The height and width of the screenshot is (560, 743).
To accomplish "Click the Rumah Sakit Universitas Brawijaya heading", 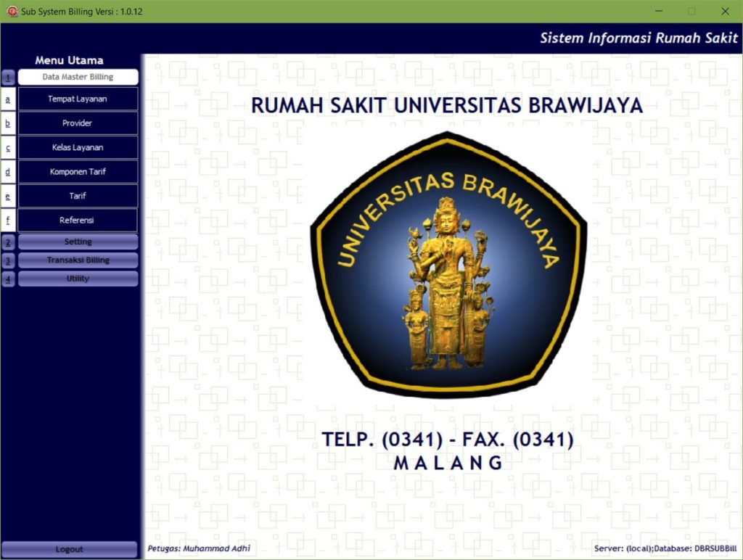I will click(x=447, y=105).
